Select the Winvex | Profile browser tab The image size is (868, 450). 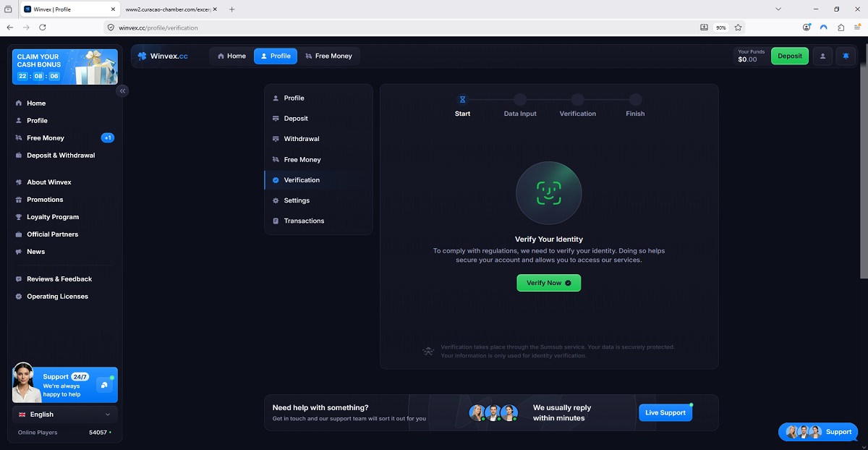(69, 9)
